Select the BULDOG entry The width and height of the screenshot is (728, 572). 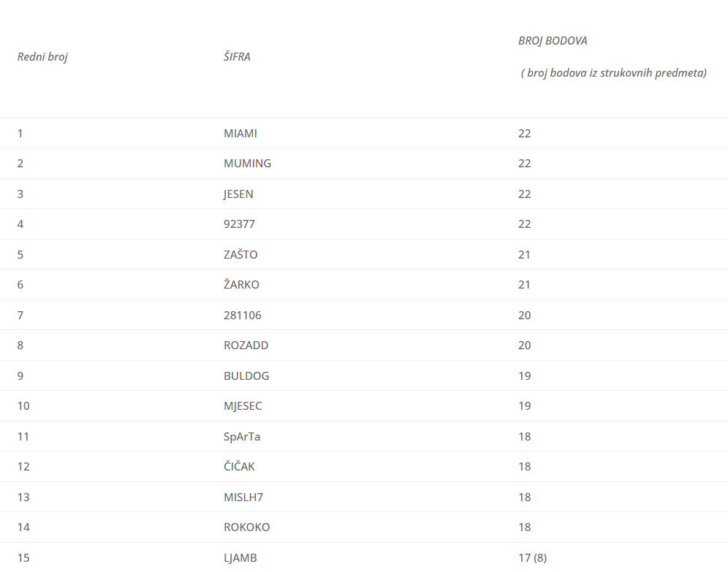(246, 376)
